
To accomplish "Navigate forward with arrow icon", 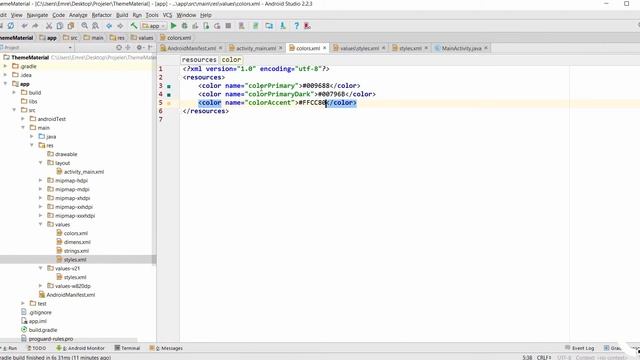I will pyautogui.click(x=120, y=26).
